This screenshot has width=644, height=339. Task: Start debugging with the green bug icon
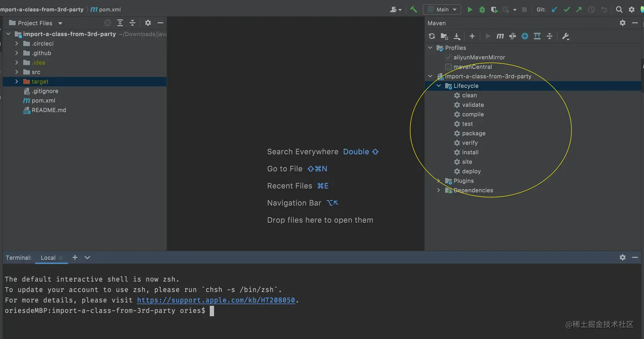(482, 9)
